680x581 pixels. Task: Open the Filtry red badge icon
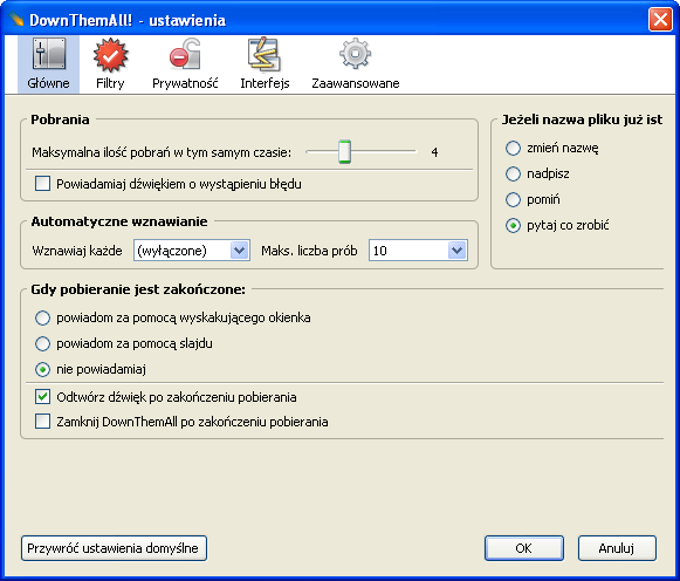click(x=111, y=55)
